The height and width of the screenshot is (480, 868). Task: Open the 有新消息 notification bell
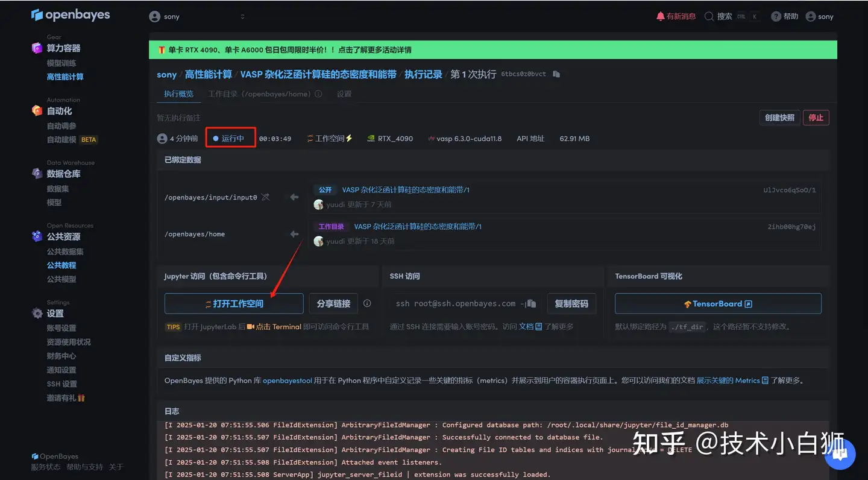[661, 16]
